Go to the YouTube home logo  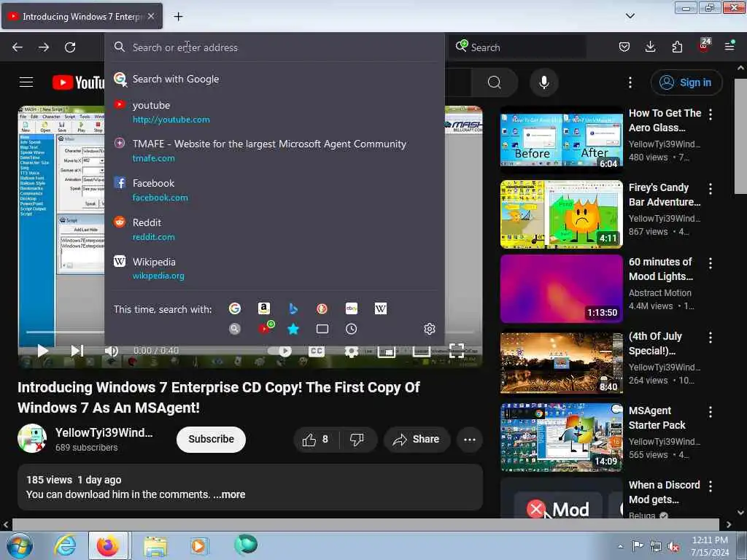(79, 82)
